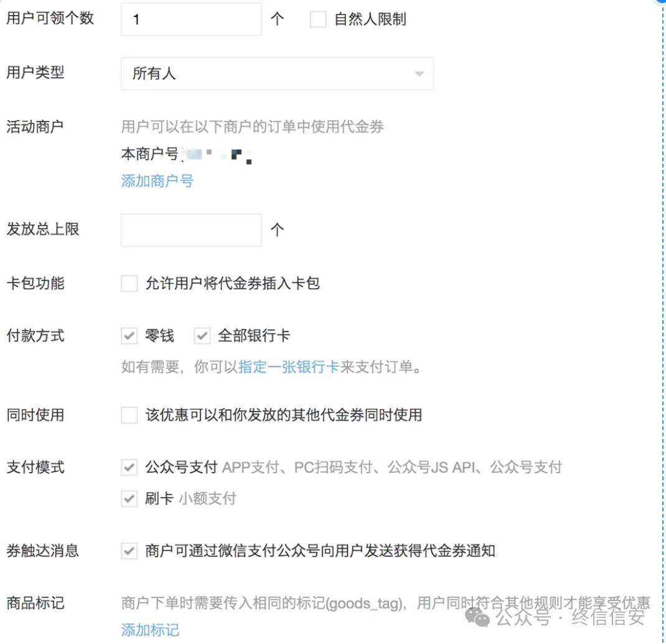Enable the 自然人限制 checkbox
The width and height of the screenshot is (666, 644).
(x=318, y=19)
